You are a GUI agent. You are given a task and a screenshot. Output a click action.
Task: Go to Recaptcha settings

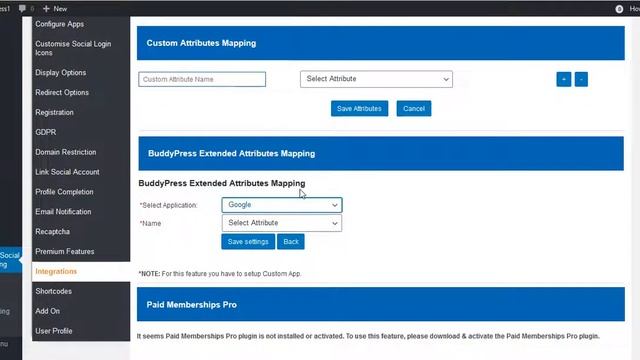(x=53, y=232)
